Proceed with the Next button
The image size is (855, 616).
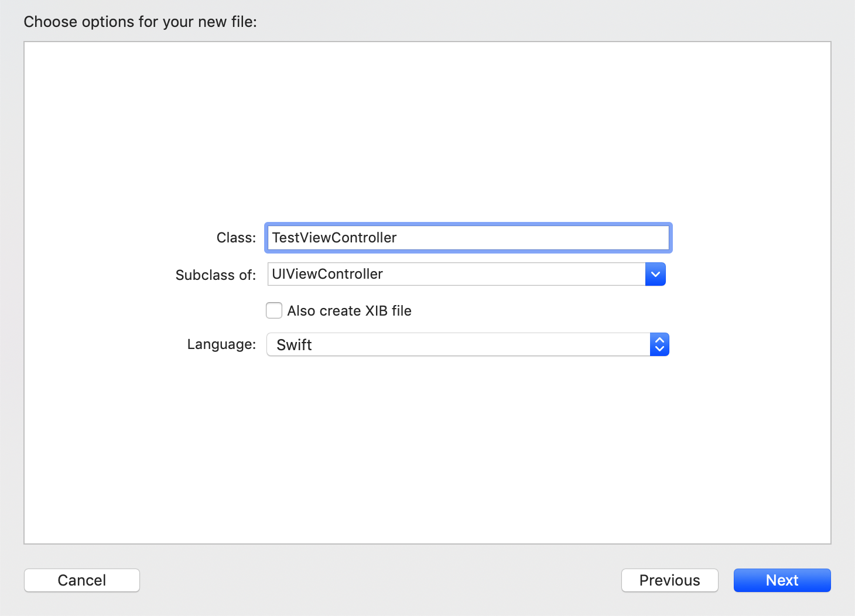(x=782, y=580)
